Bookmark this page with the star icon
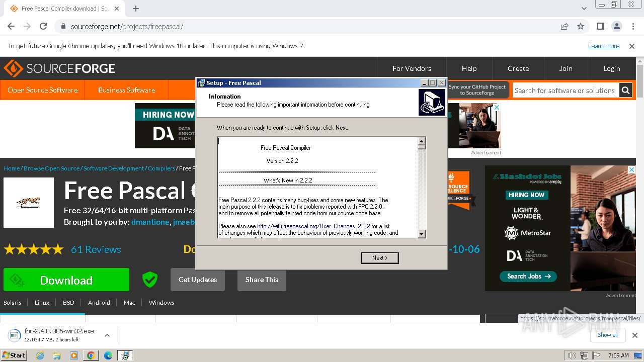 pos(581,26)
